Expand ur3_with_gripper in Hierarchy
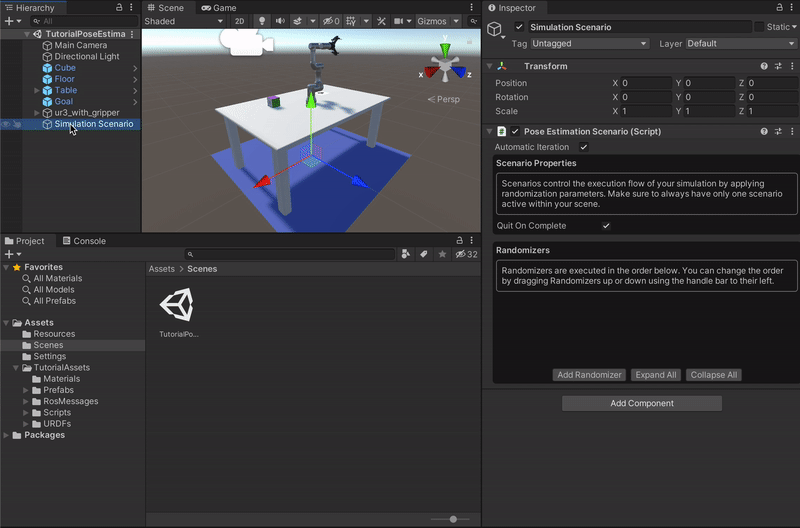This screenshot has height=528, width=800. (37, 113)
